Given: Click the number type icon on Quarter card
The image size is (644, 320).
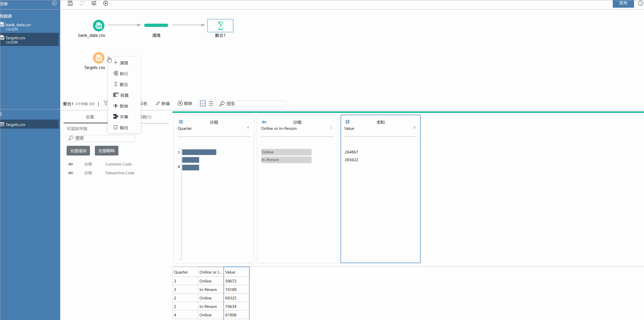Looking at the screenshot, I should [x=181, y=122].
